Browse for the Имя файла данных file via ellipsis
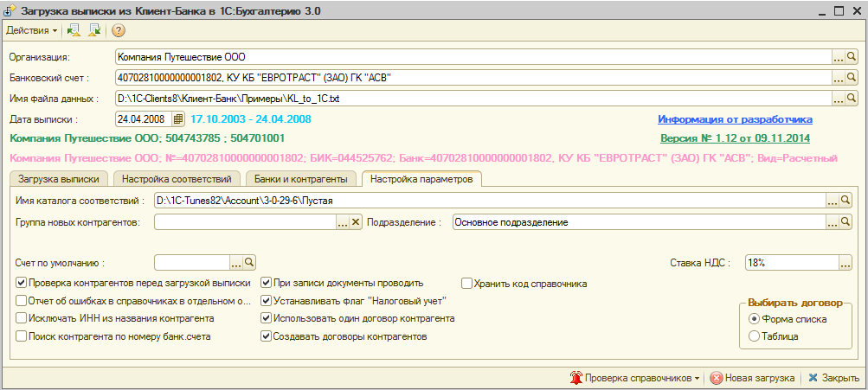The image size is (868, 390). pyautogui.click(x=838, y=99)
